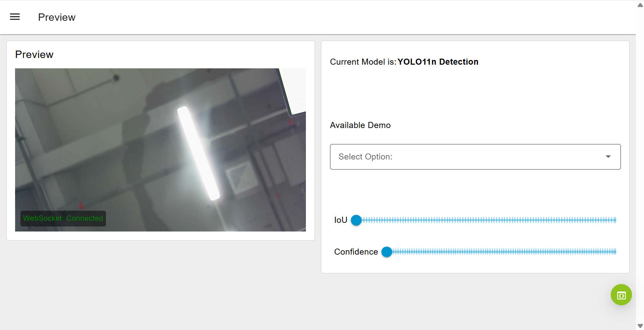This screenshot has width=644, height=330.
Task: Click the Confidence slider handle
Action: (x=387, y=252)
